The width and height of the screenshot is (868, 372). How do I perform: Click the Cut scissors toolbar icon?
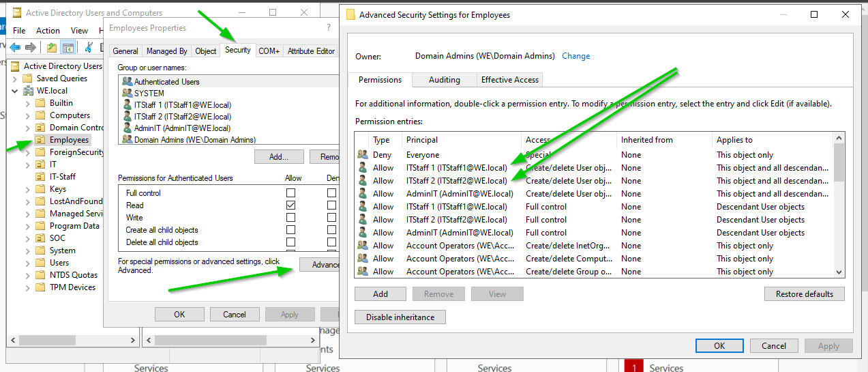click(88, 47)
